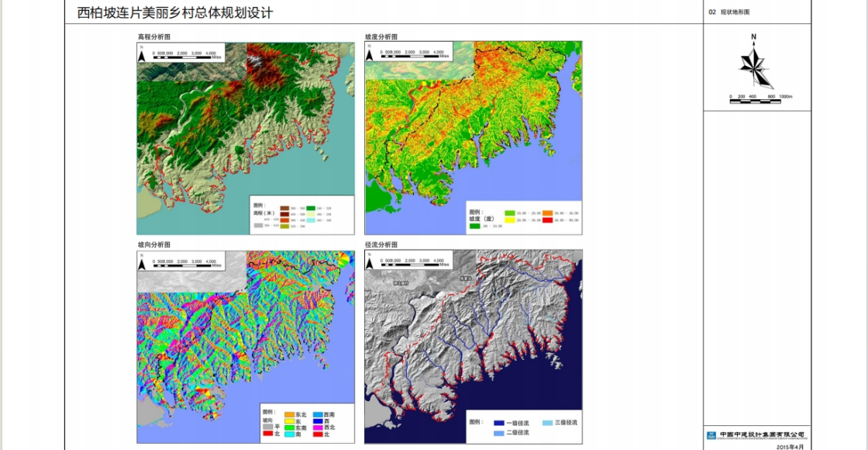Click the orange 东北 aspect legend swatch
This screenshot has width=868, height=450.
coord(288,415)
